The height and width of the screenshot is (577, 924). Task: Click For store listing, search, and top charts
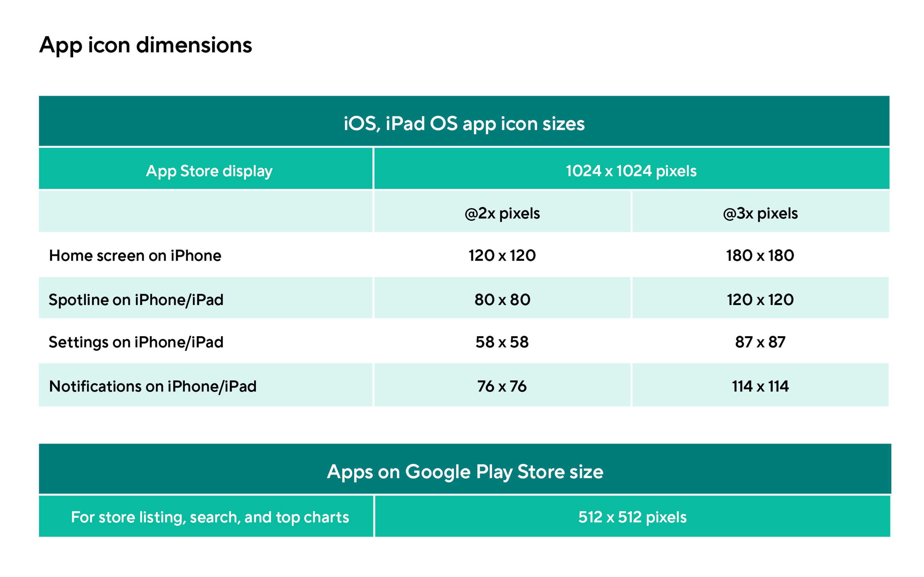[210, 517]
